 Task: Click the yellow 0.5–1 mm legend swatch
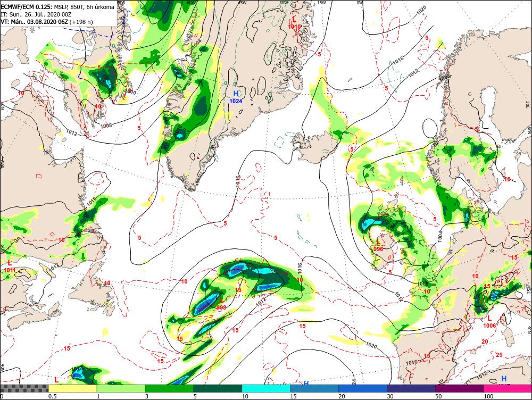pyautogui.click(x=72, y=388)
